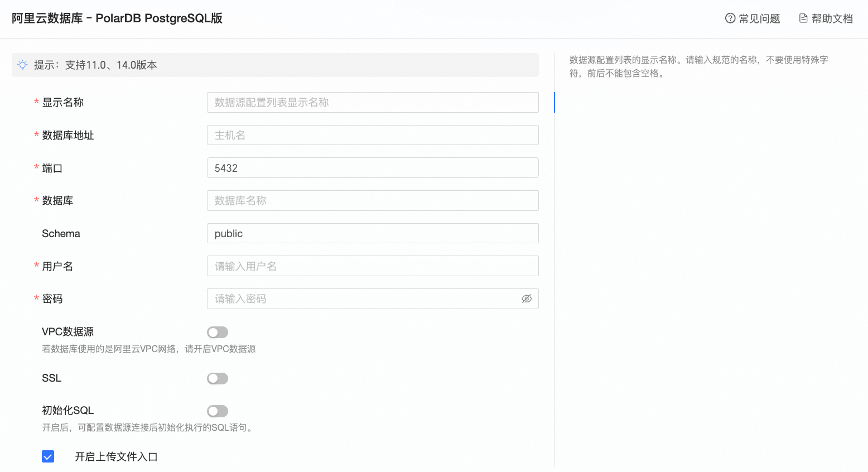Click the 显示名称 label
This screenshot has height=472, width=868.
pos(63,103)
